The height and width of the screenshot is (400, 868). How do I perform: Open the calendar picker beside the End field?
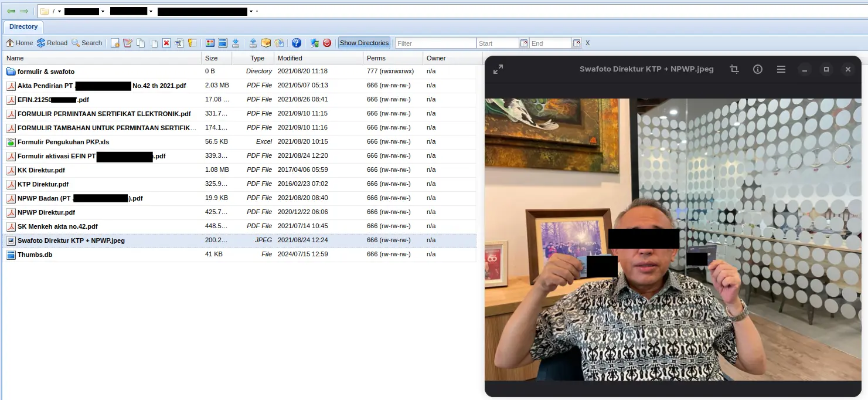tap(577, 43)
